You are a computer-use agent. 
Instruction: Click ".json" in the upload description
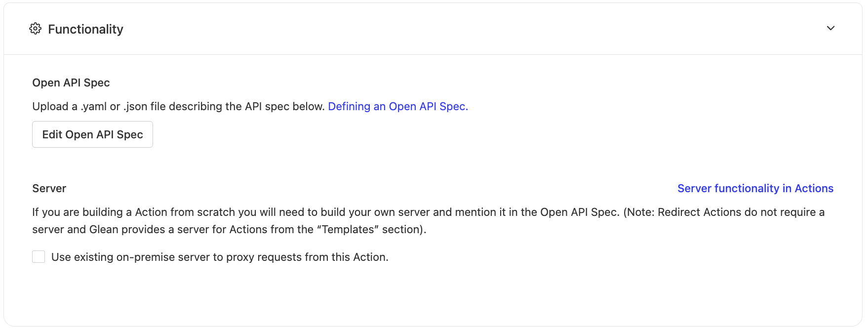coord(135,106)
